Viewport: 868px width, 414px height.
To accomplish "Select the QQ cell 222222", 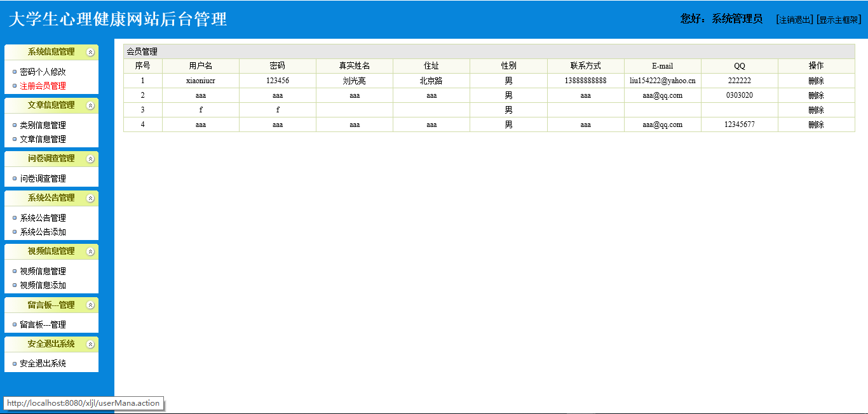I will coord(740,81).
